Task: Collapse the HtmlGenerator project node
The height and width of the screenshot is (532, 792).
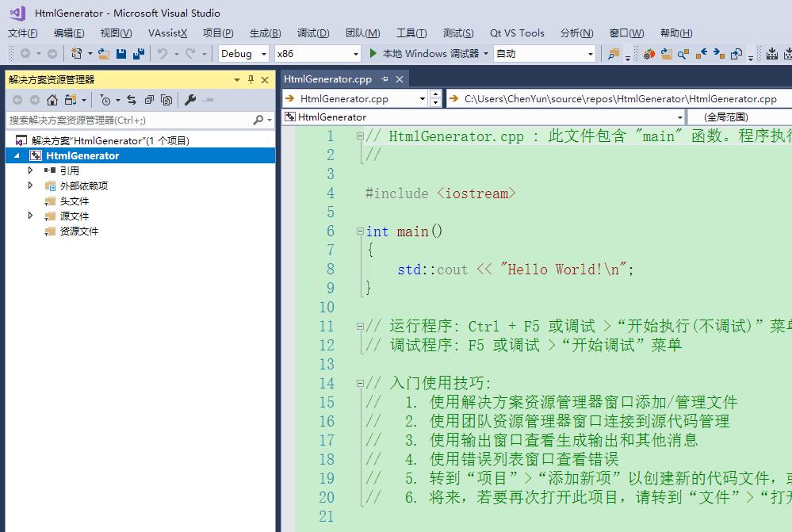Action: coord(17,155)
